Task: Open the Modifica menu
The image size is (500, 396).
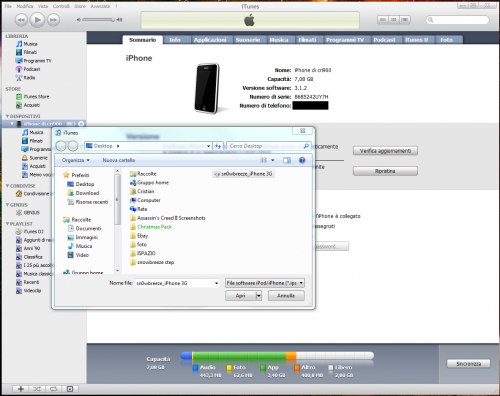Action: (25, 6)
